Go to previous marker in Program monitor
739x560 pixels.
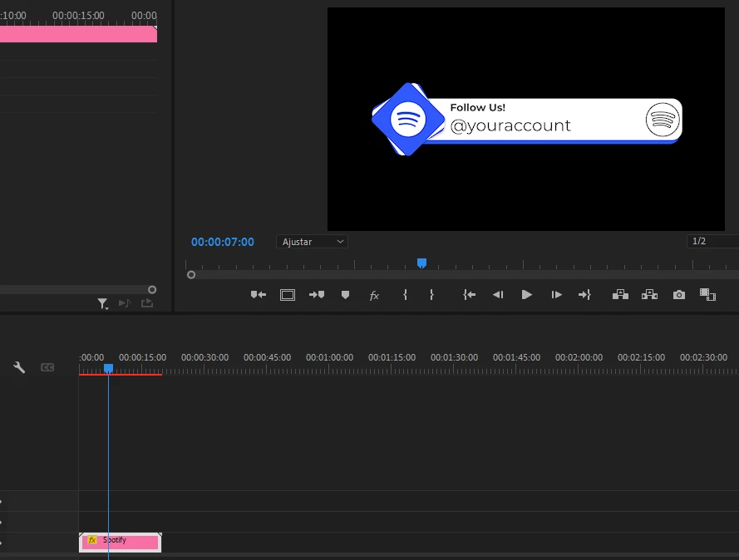tap(259, 295)
